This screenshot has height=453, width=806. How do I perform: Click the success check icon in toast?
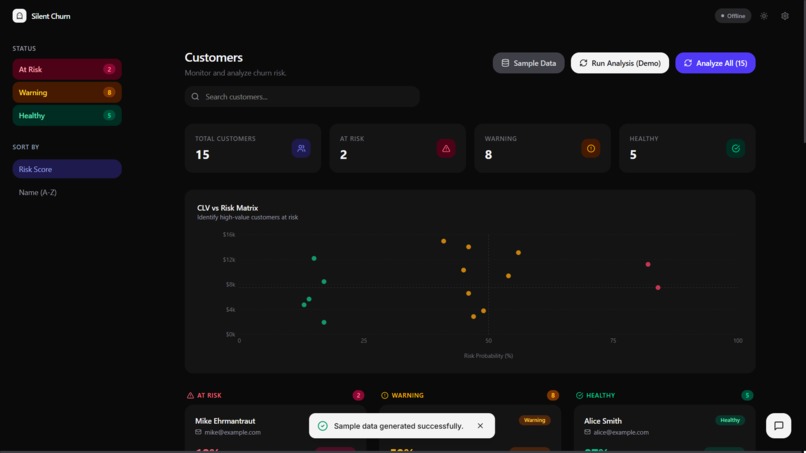click(x=323, y=426)
